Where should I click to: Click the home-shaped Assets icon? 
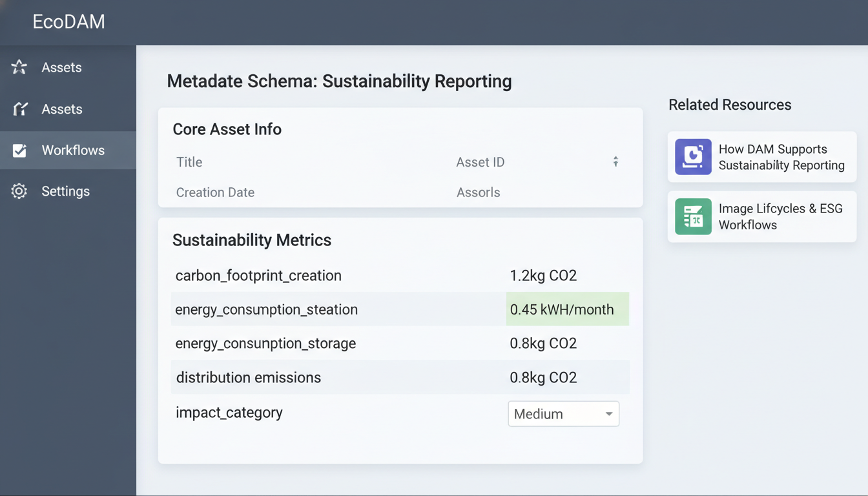19,108
